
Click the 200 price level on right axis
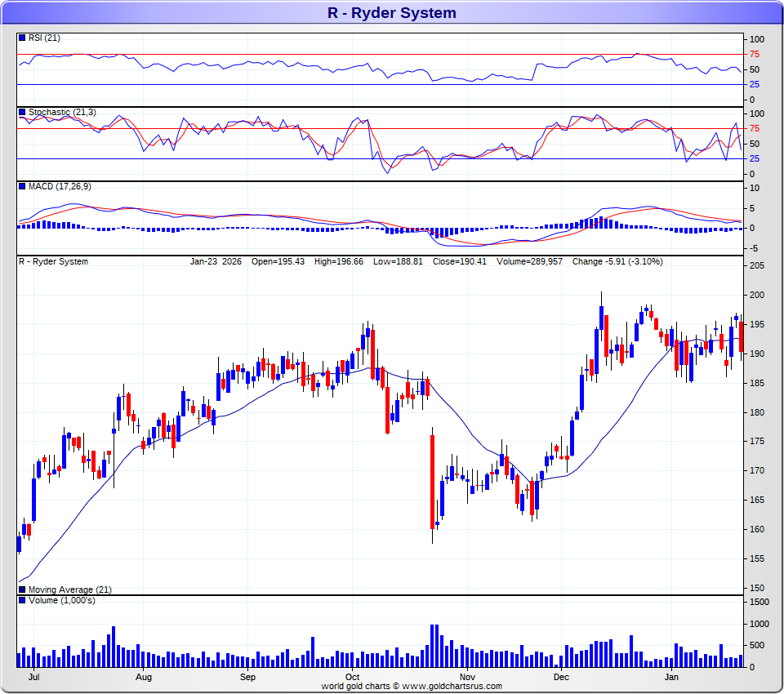point(757,295)
